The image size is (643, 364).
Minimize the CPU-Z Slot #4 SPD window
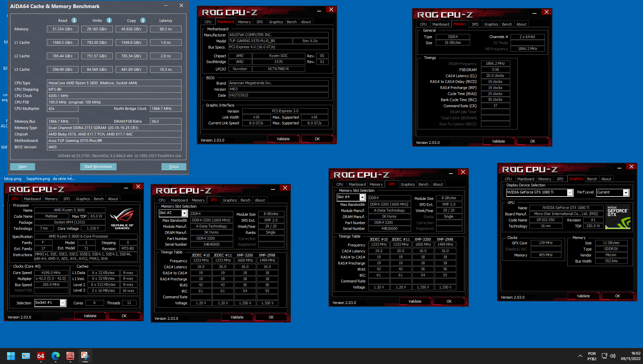pyautogui.click(x=451, y=173)
